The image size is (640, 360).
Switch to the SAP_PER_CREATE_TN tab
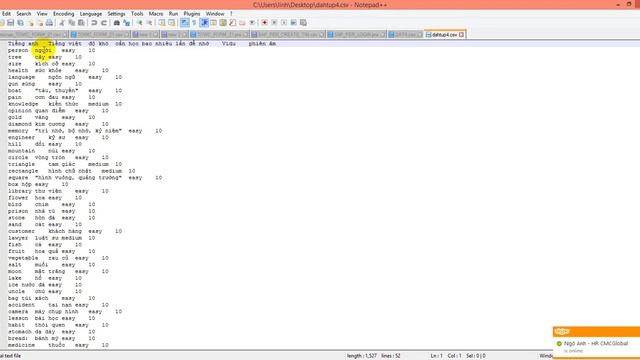(288, 35)
